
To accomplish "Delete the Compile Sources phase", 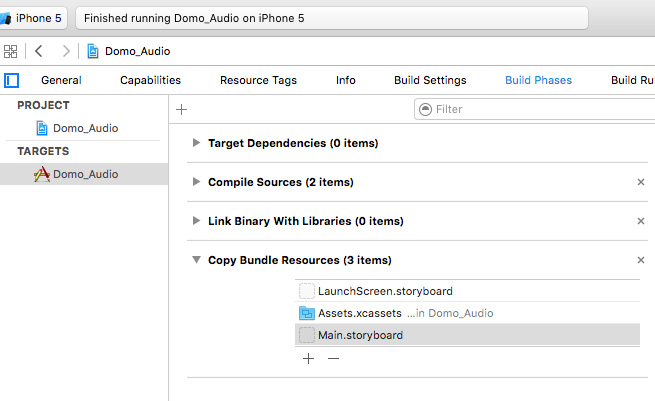I will (x=641, y=182).
